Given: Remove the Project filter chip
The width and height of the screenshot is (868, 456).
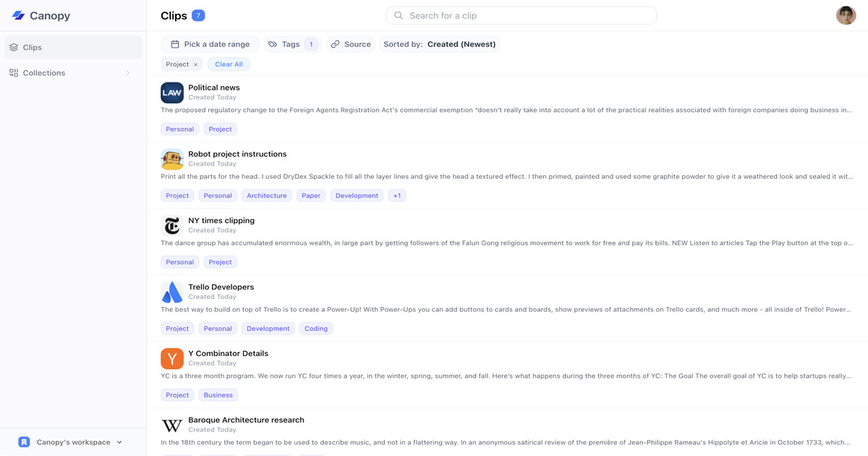Looking at the screenshot, I should (x=195, y=64).
